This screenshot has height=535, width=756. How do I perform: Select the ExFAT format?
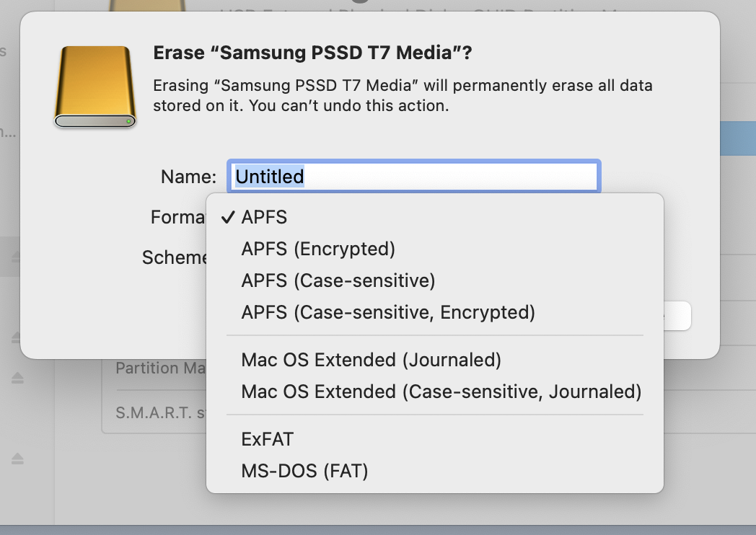(x=434, y=439)
